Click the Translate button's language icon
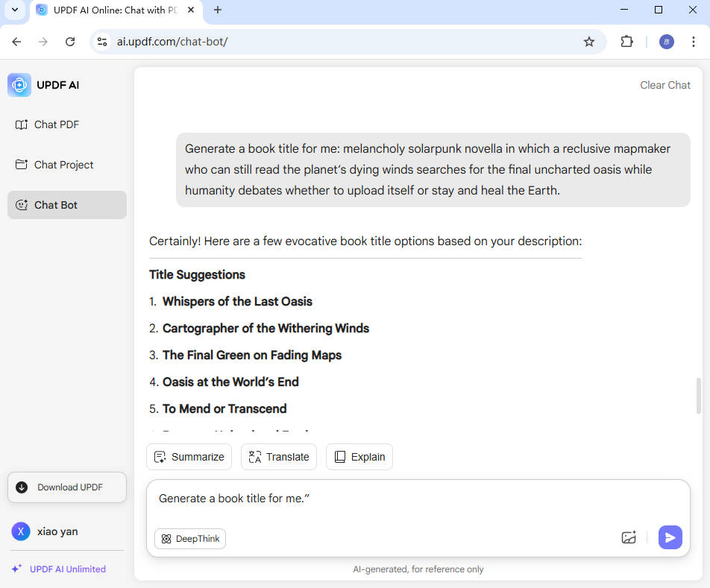Viewport: 710px width, 588px height. 255,457
